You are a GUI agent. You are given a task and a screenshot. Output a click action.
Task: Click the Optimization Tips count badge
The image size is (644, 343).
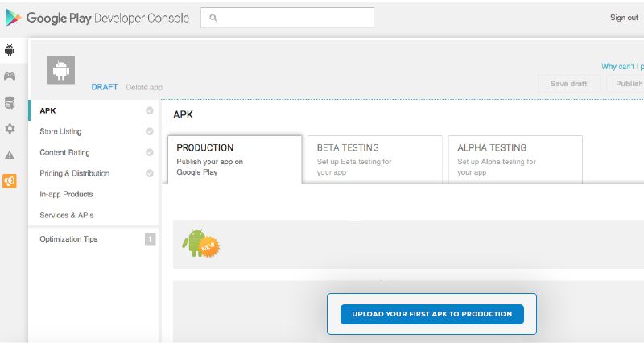(x=151, y=239)
